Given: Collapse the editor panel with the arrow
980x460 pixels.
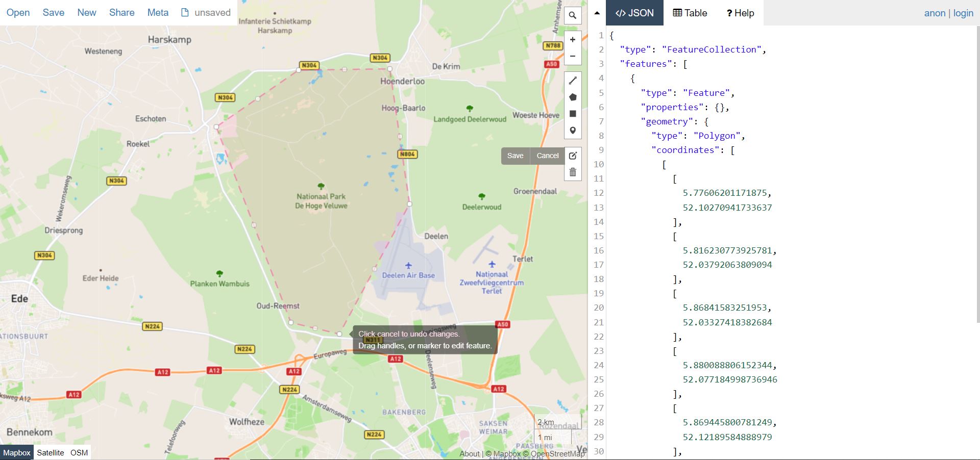Looking at the screenshot, I should click(597, 13).
